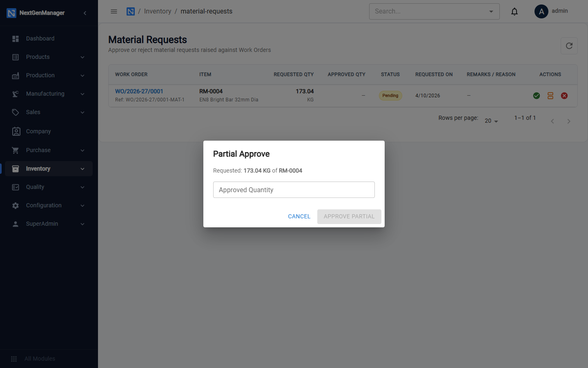Image resolution: width=588 pixels, height=368 pixels.
Task: Click the NextGenManager logo icon in sidebar
Action: click(x=11, y=13)
